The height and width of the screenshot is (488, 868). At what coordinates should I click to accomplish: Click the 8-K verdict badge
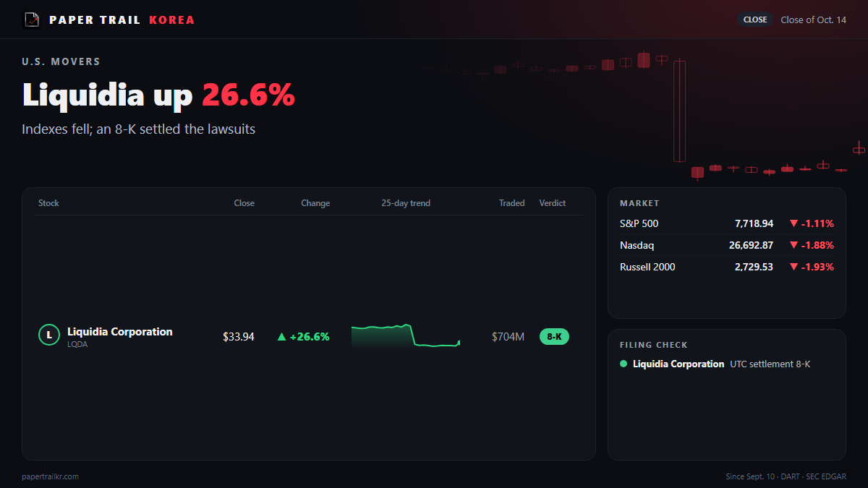click(x=554, y=337)
